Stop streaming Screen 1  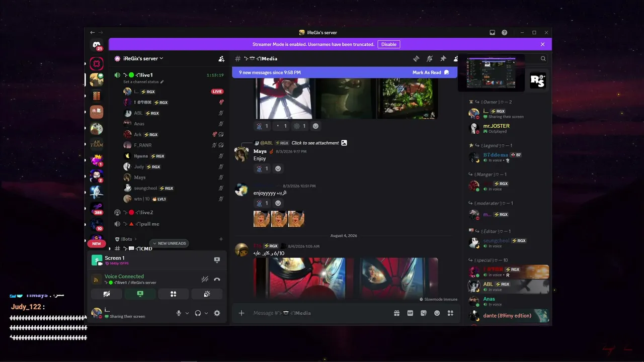(x=217, y=260)
